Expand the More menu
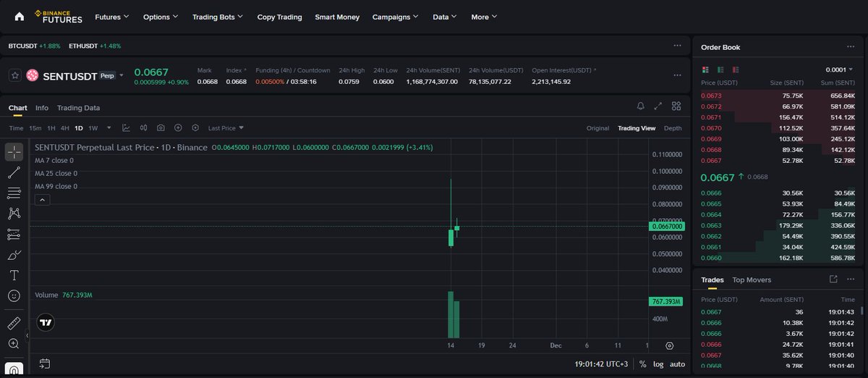The image size is (868, 378). click(x=484, y=17)
